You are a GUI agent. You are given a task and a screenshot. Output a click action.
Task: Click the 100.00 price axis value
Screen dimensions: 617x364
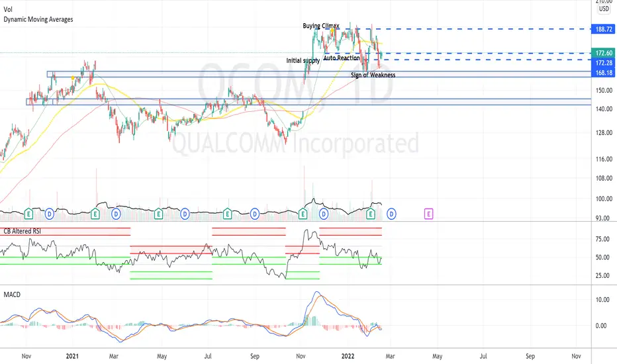click(x=604, y=199)
